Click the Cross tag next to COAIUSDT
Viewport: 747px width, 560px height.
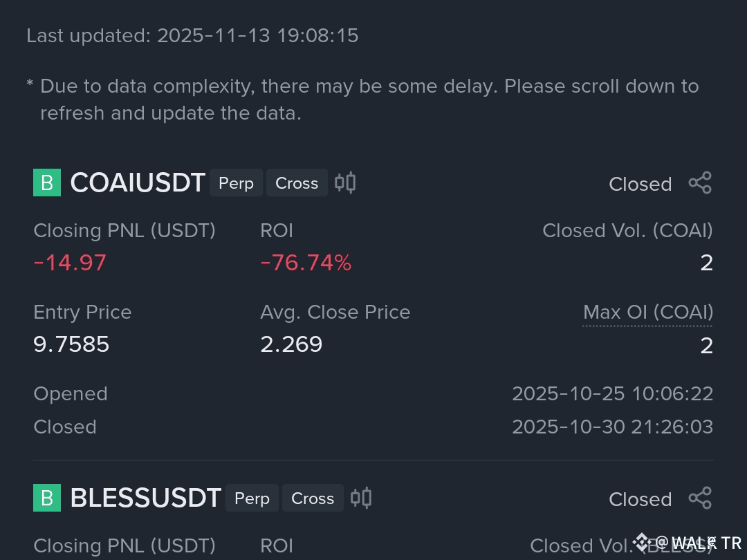[x=297, y=183]
